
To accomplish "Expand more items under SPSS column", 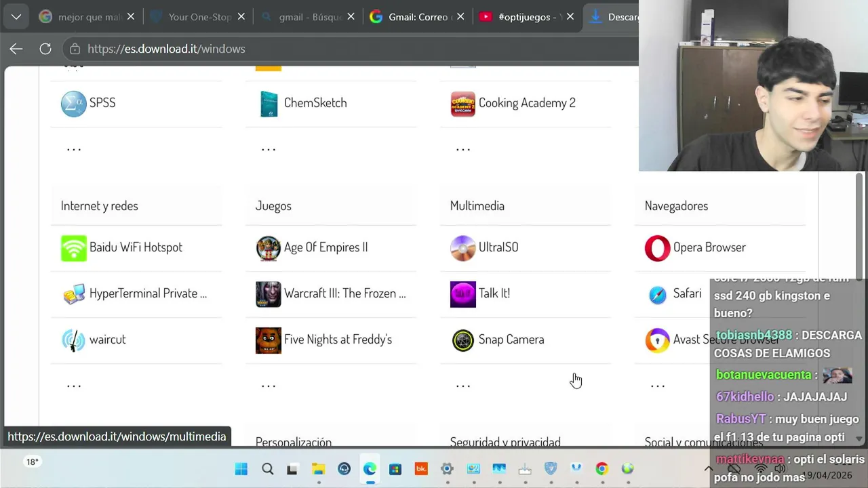I will coord(74,149).
